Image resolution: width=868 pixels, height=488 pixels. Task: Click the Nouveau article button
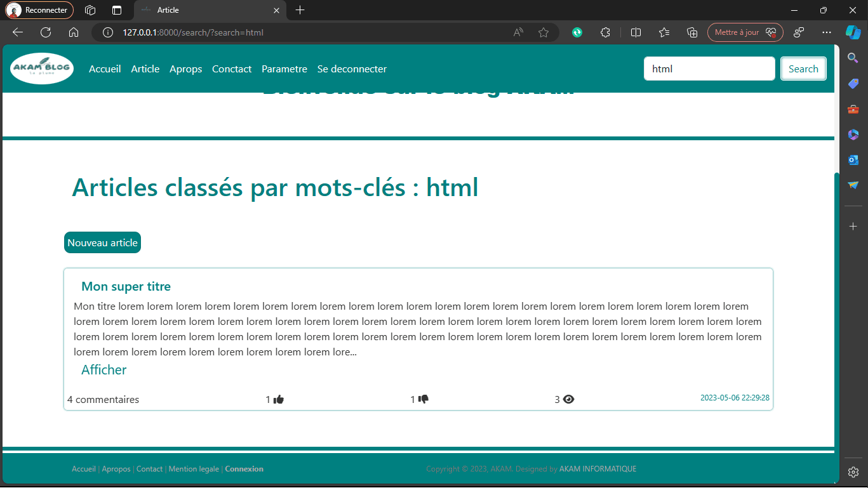click(x=102, y=242)
